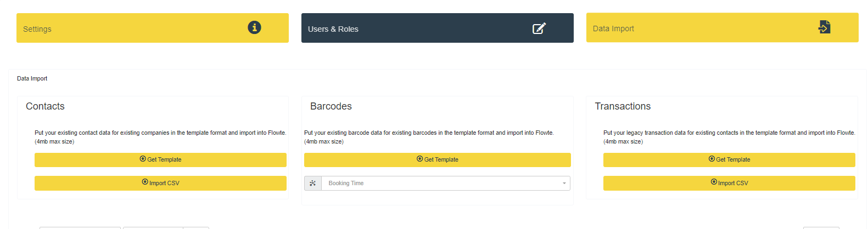
Task: Get Template for Contacts import
Action: (x=160, y=159)
